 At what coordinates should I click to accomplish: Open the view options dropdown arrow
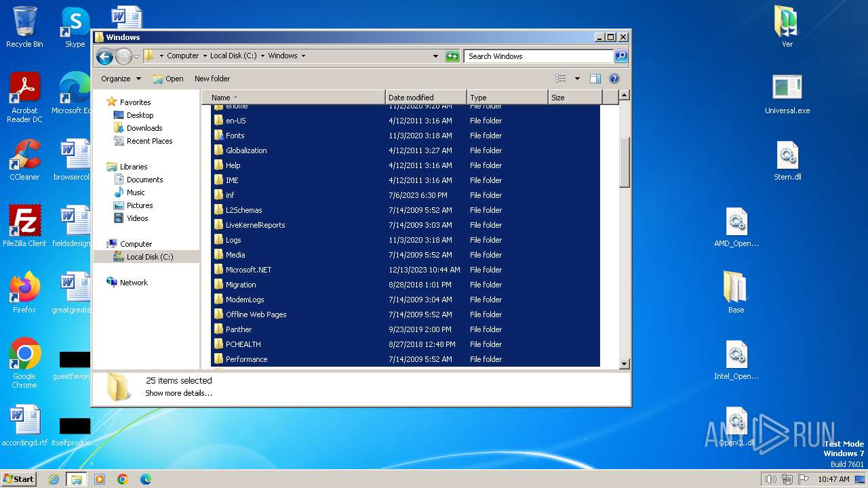coord(577,79)
